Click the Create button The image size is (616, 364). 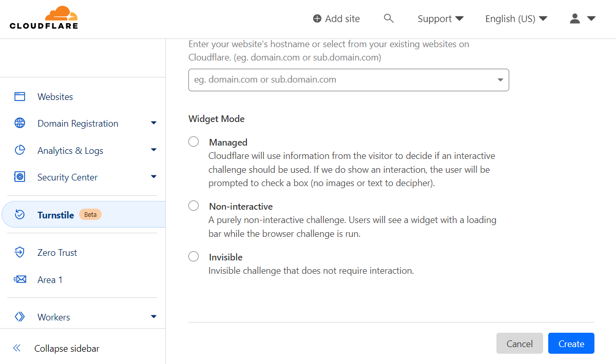pyautogui.click(x=571, y=343)
